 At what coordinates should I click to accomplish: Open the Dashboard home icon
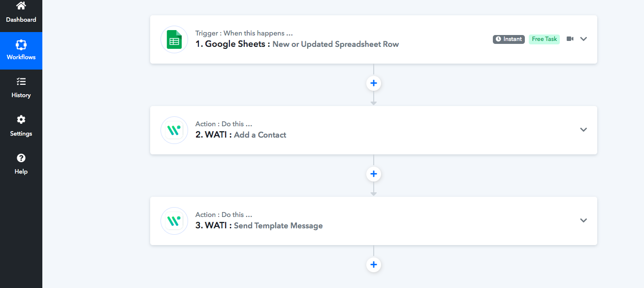pos(21,6)
